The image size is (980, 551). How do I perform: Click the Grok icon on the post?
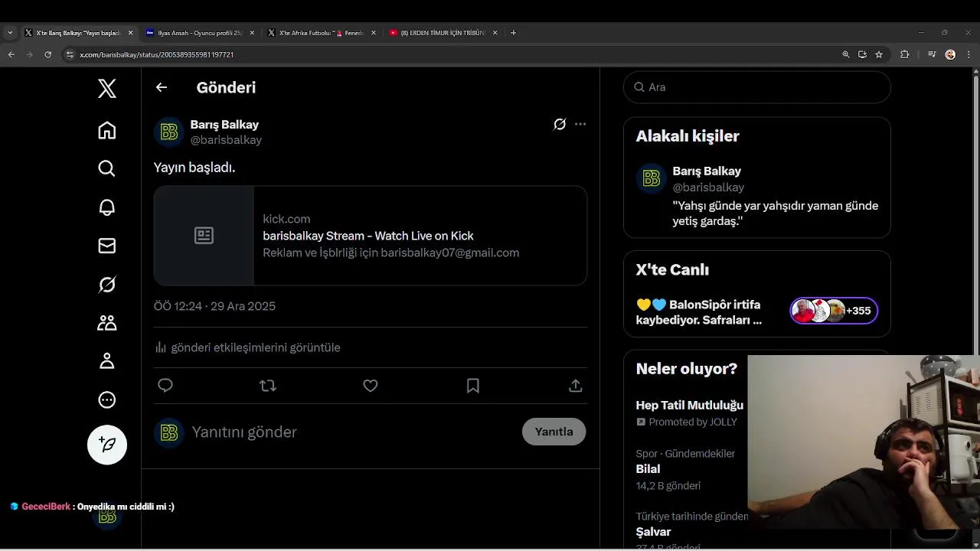(560, 124)
